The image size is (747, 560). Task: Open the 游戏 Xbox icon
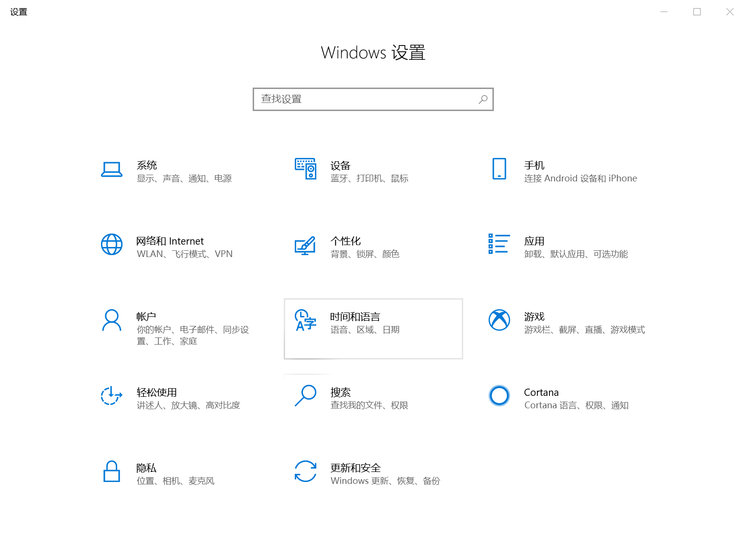click(x=499, y=321)
